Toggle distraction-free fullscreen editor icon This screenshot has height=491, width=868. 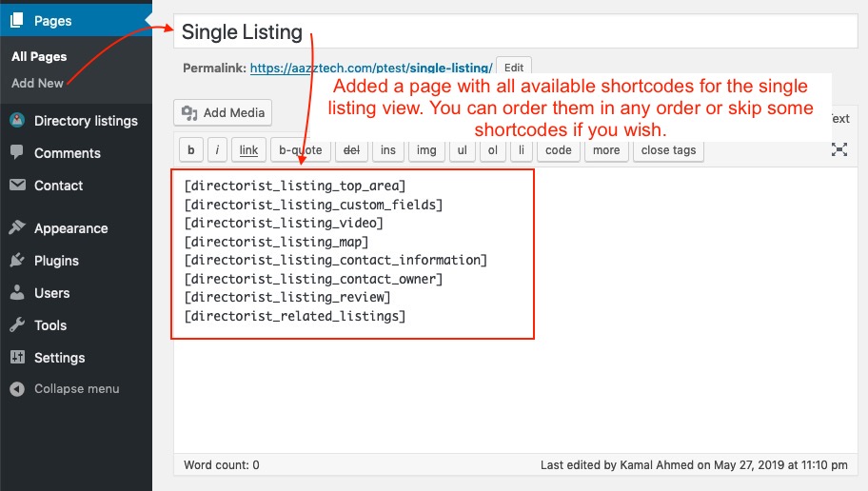[x=838, y=149]
